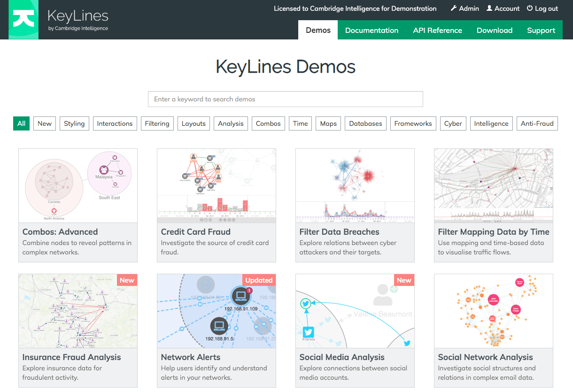Screen dimensions: 573x392
Task: Filter demos by New tag
Action: coord(45,123)
